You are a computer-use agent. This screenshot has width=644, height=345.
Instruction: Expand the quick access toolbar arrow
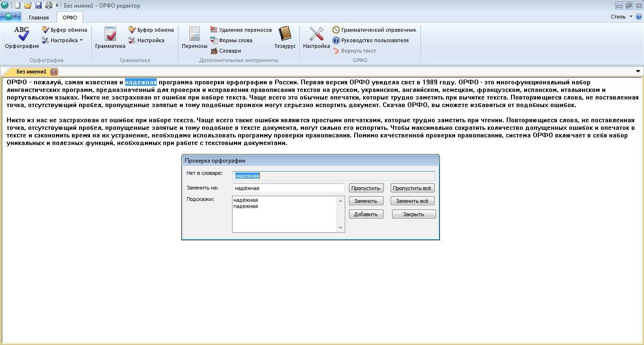(57, 5)
